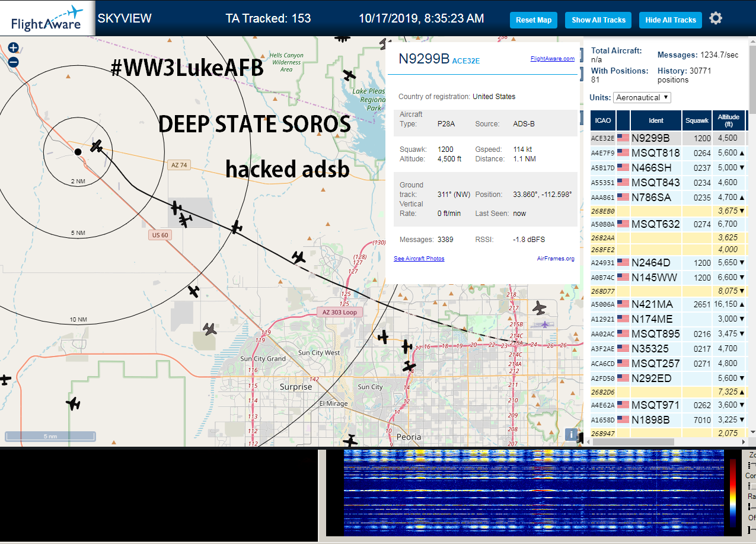Select the unidentified 2682AA row
The image size is (756, 544).
pyautogui.click(x=668, y=237)
